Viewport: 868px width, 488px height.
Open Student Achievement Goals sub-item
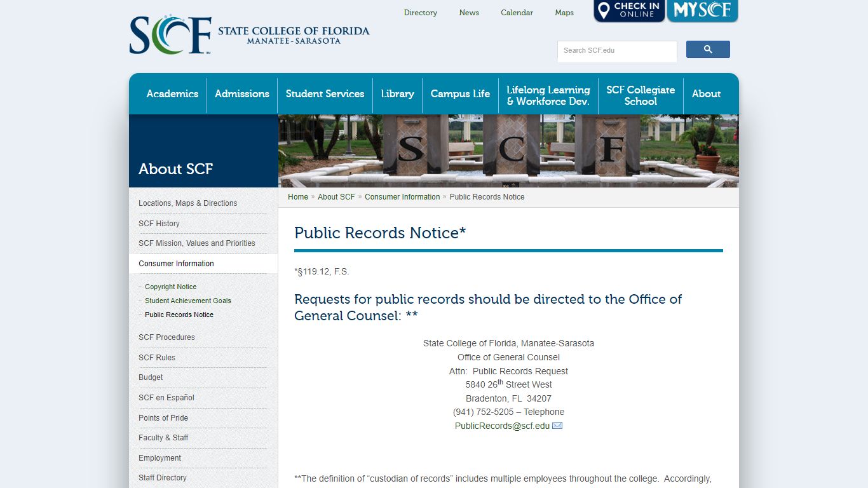188,301
